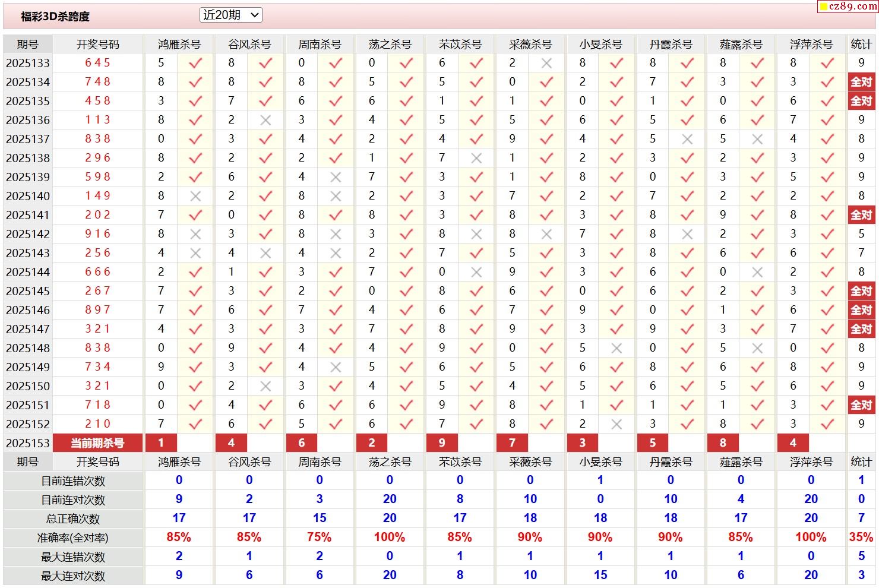Screen dimensions: 879x588
Task: Click the red 8 under 薤露杀号 in row 2025153
Action: 723,443
